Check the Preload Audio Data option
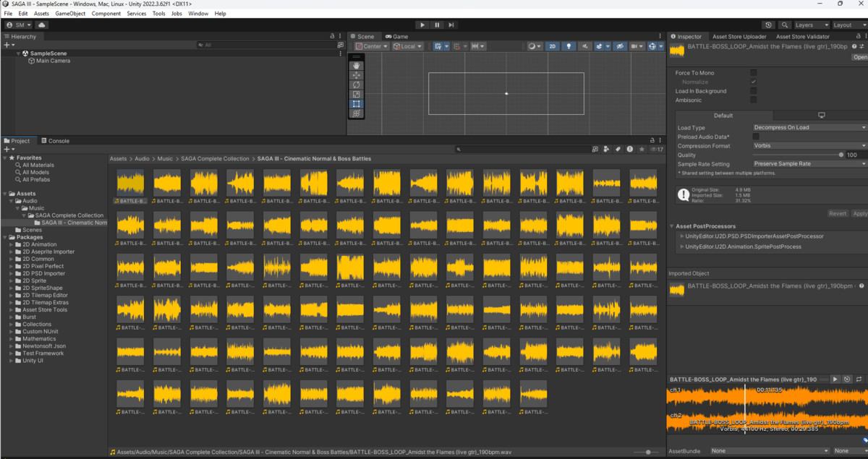Screen dimensions: 868x459 coord(756,137)
